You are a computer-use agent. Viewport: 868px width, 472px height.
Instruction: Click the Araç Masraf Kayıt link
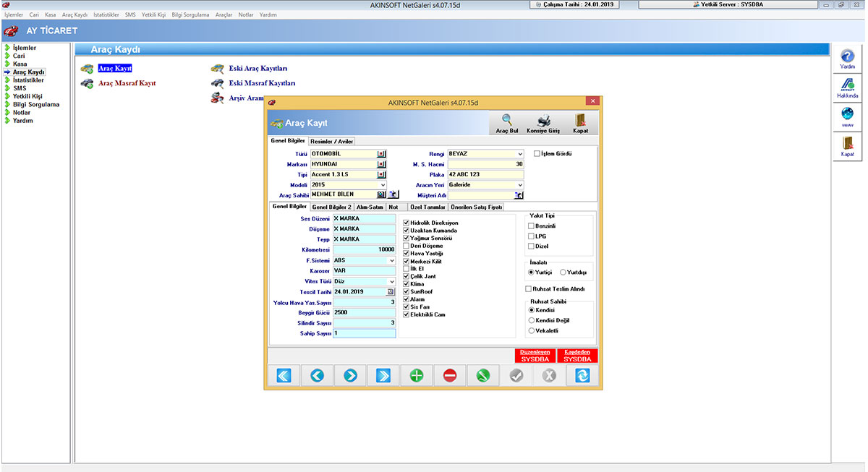click(x=127, y=83)
